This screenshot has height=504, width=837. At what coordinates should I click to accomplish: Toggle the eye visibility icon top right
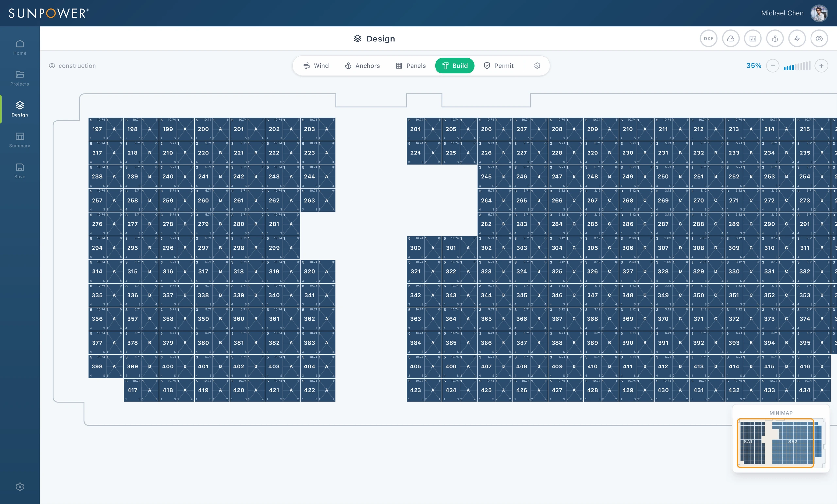point(819,39)
